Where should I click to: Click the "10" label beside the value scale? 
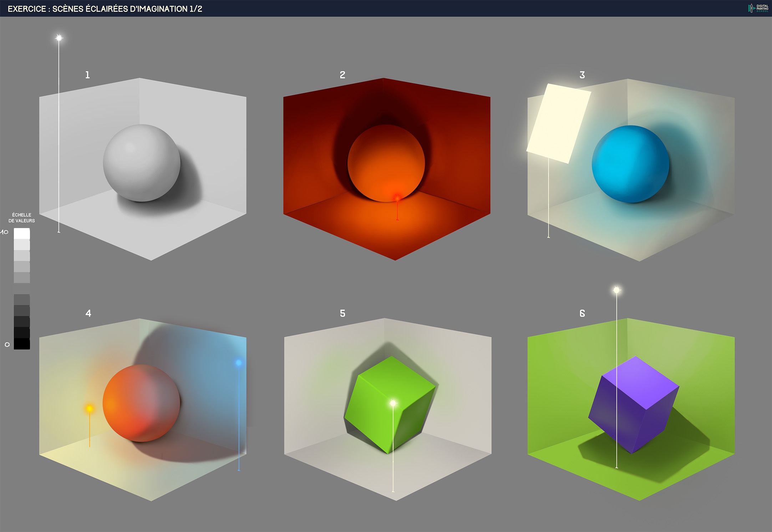[4, 232]
